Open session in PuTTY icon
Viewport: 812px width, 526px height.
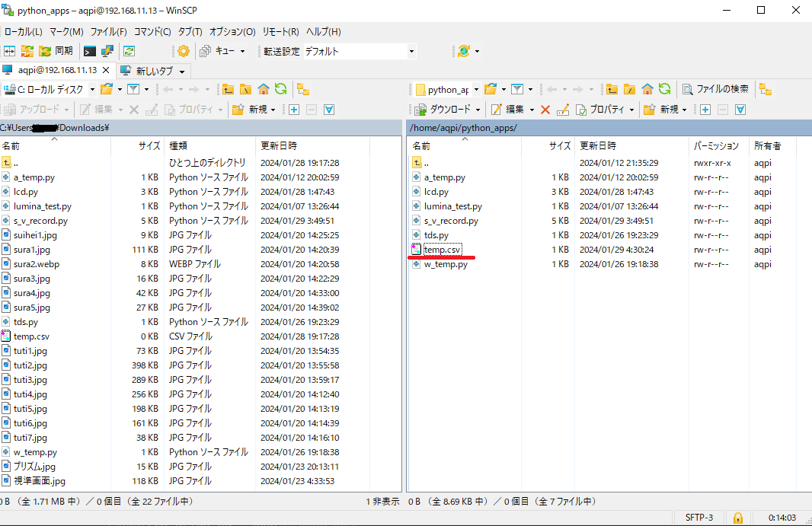click(107, 51)
